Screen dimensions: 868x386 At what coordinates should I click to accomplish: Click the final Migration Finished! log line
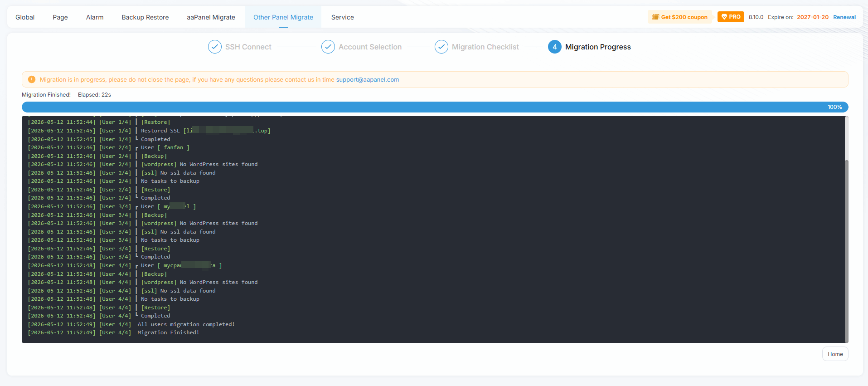[x=113, y=332]
